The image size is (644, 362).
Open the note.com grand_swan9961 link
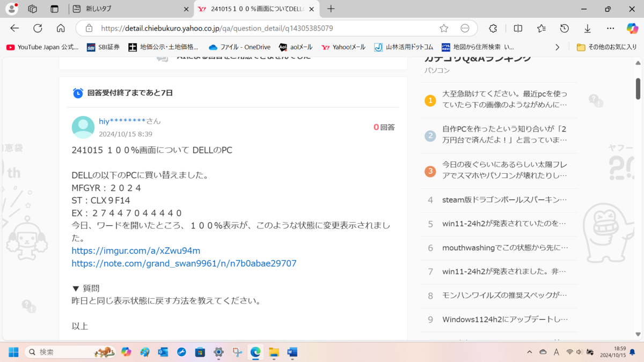click(184, 263)
